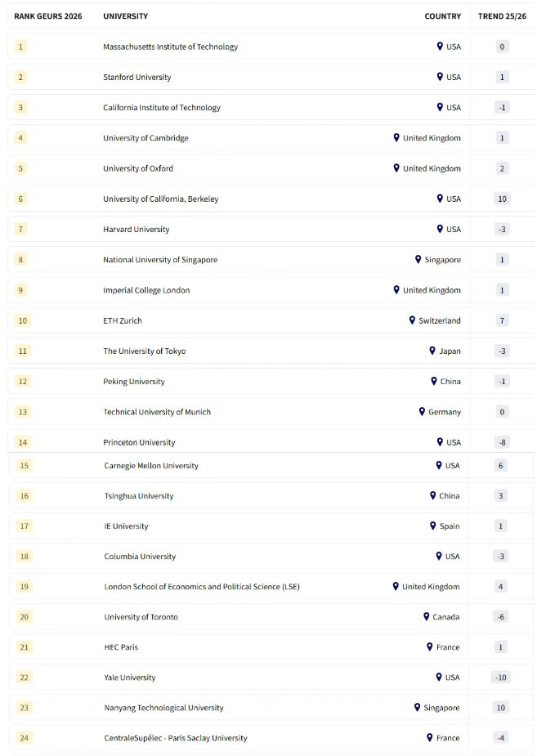
Task: Sort by the UNIVERSITY column header
Action: (x=125, y=16)
